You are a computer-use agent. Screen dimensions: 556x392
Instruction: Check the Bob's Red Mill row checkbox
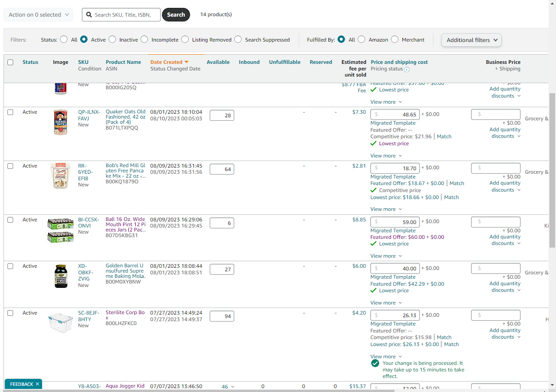pyautogui.click(x=11, y=166)
